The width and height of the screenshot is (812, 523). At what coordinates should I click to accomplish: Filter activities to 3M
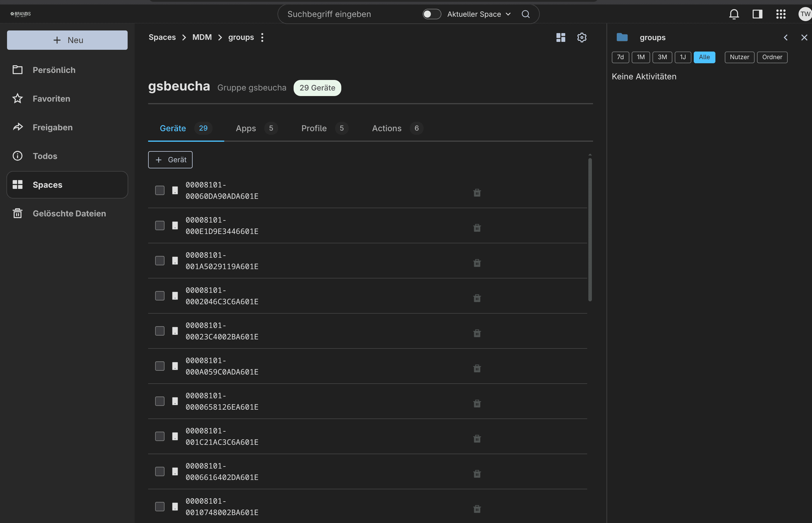(662, 57)
